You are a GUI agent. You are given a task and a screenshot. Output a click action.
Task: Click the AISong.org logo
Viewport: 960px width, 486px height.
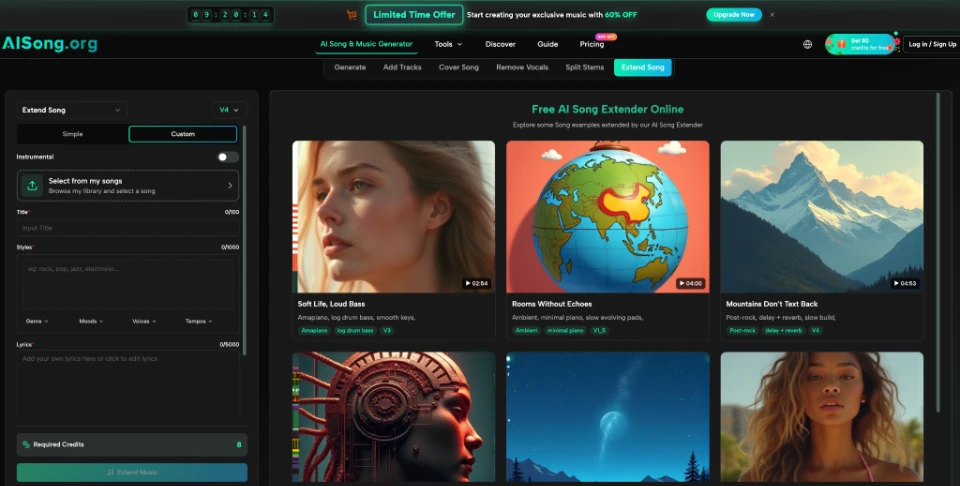[50, 43]
